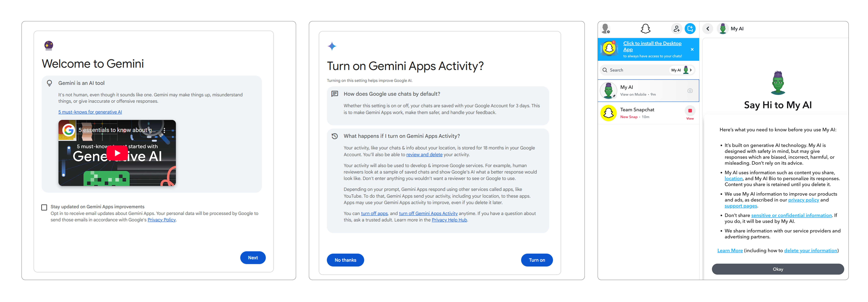Expand the My AI chip in search
The image size is (868, 302).
point(681,70)
